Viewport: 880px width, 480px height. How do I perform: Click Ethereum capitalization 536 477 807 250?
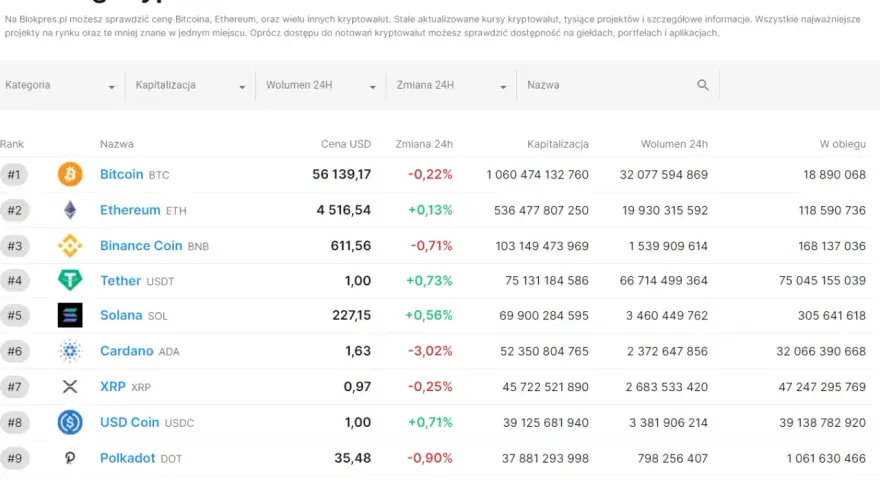[x=542, y=210]
